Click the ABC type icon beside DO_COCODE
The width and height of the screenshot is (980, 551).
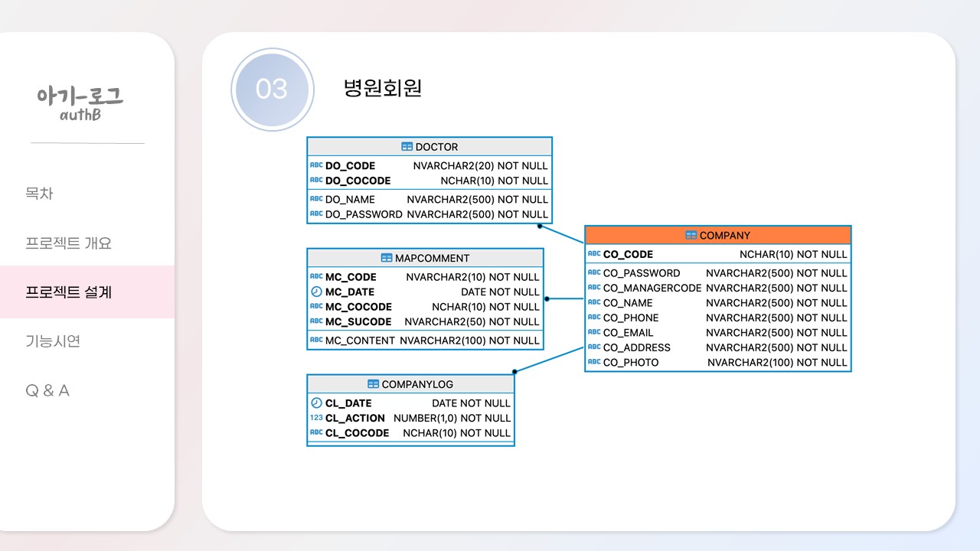click(x=316, y=181)
